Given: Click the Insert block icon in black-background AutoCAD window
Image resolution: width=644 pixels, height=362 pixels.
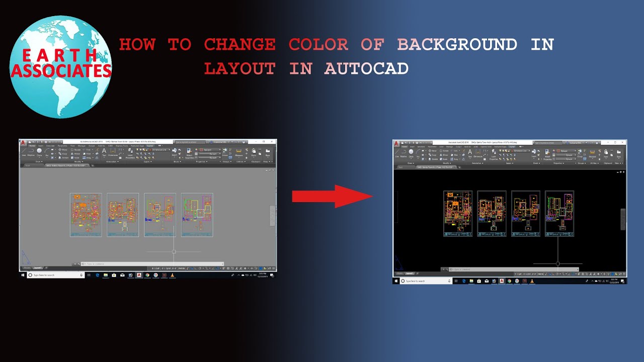Looking at the screenshot, I should [x=534, y=153].
